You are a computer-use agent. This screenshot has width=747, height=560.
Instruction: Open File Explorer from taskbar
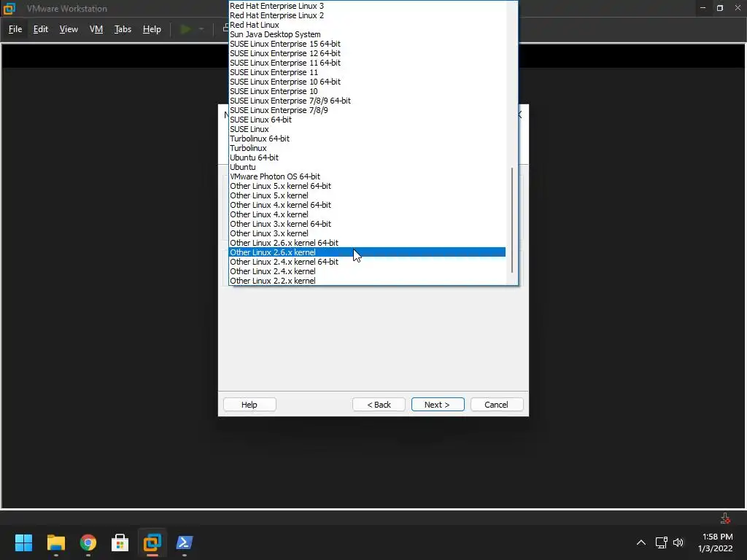pos(55,542)
